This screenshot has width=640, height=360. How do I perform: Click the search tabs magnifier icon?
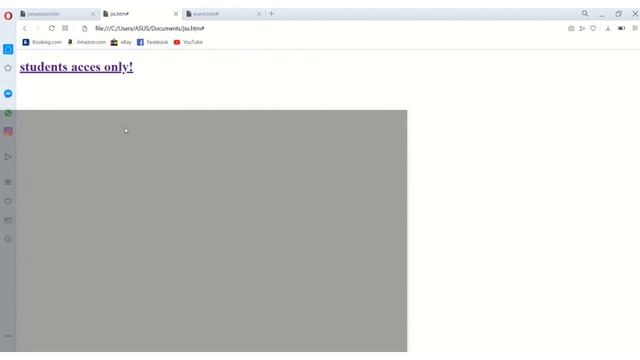[585, 13]
